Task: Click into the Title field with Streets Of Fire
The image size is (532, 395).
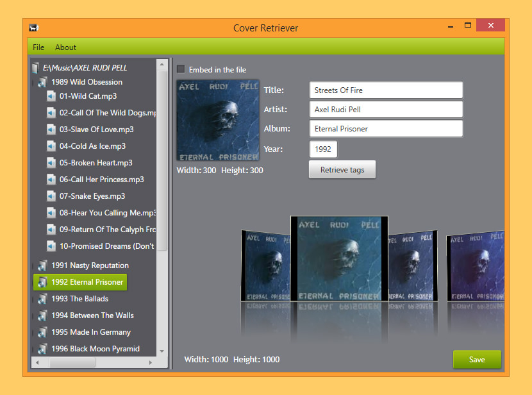Action: pyautogui.click(x=386, y=90)
